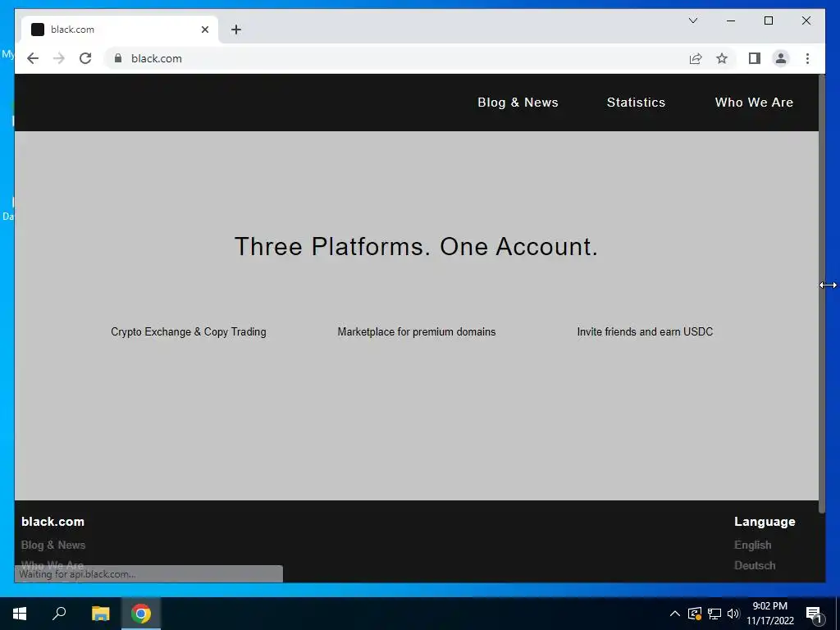840x630 pixels.
Task: Show hidden system tray icons
Action: click(675, 614)
